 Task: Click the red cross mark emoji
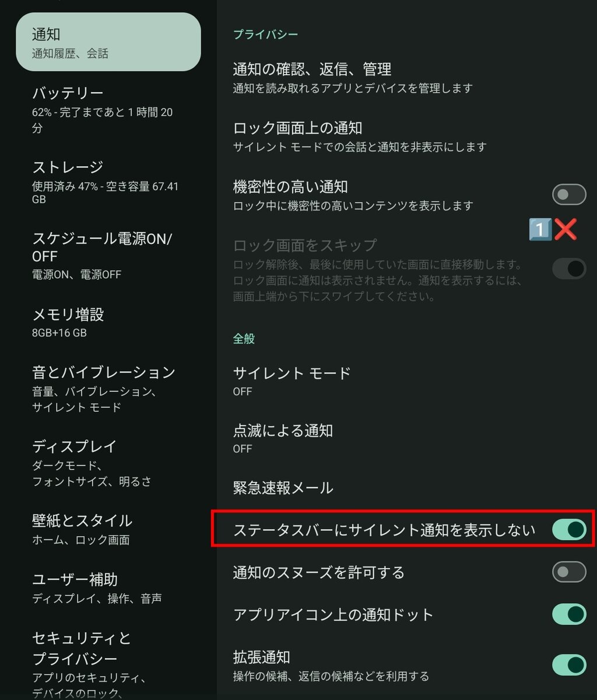click(x=565, y=230)
